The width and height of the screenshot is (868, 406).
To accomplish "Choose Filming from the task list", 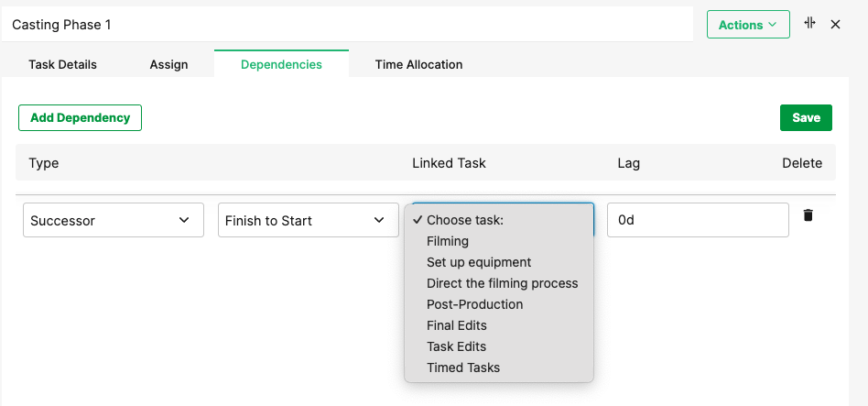I will 448,241.
